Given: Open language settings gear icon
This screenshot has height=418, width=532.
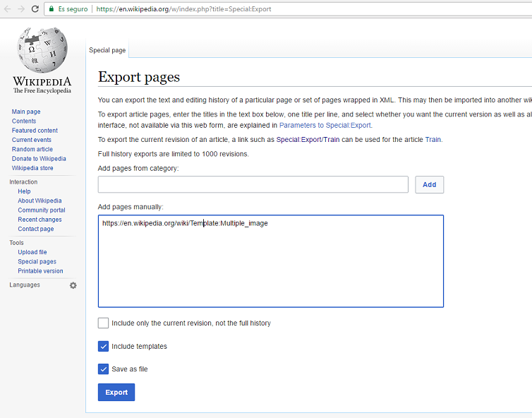Looking at the screenshot, I should (73, 285).
